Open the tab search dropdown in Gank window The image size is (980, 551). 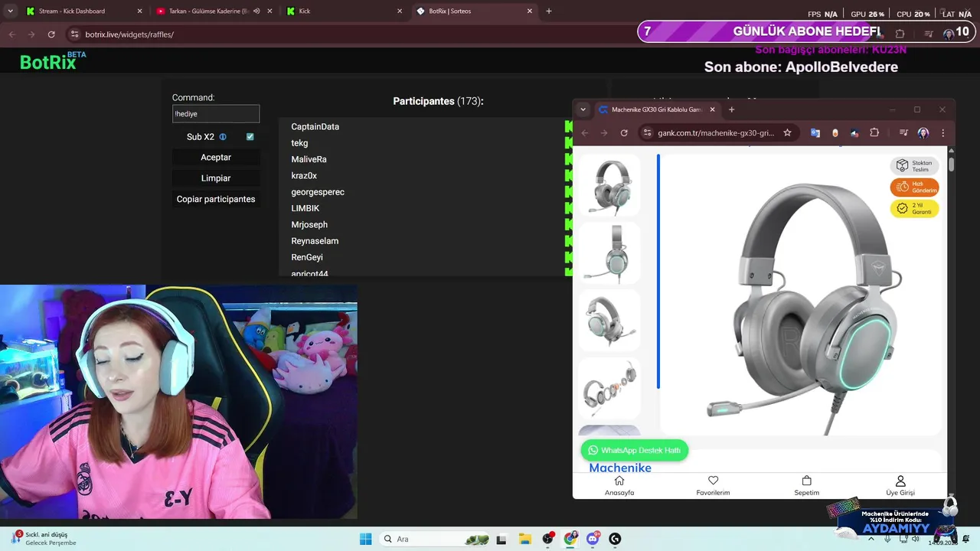583,109
